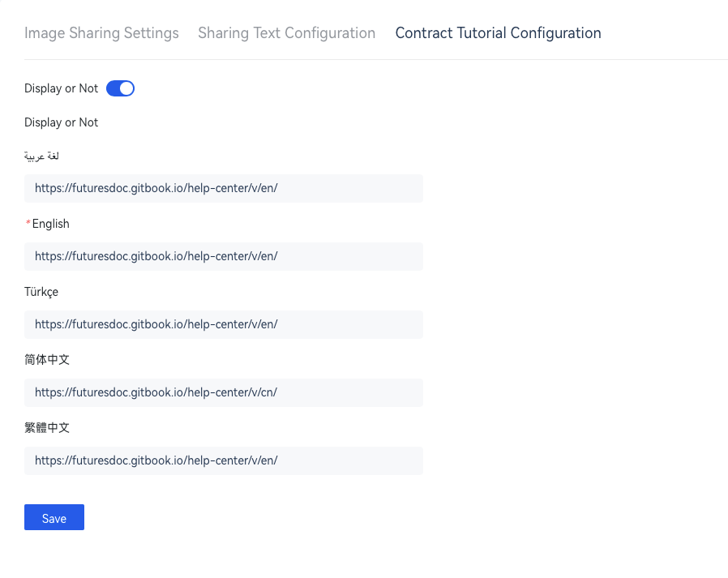Focus the English URL input field

[223, 256]
